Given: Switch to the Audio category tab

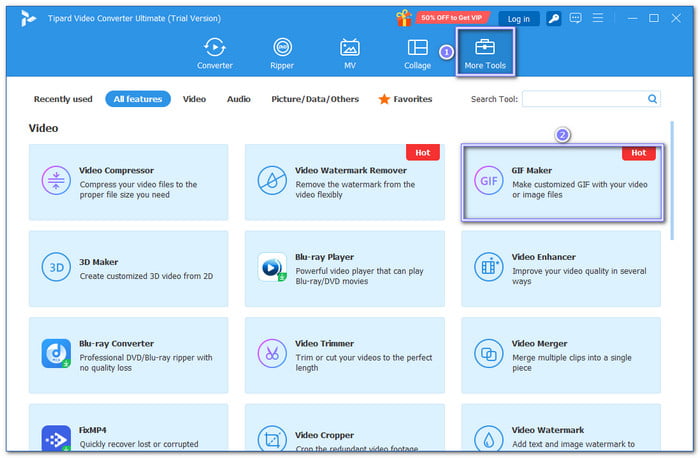Looking at the screenshot, I should tap(239, 99).
